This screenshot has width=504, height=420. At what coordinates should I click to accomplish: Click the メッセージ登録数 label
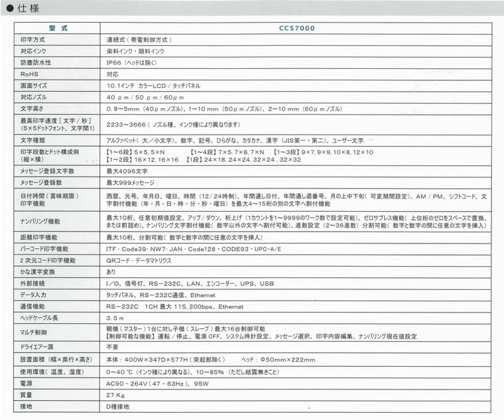41,182
